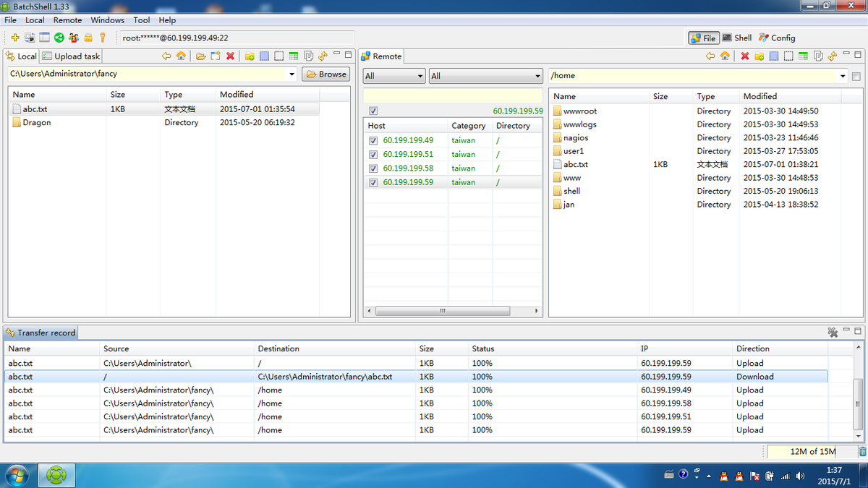
Task: Toggle checkbox beside remote /home path
Action: (x=856, y=76)
